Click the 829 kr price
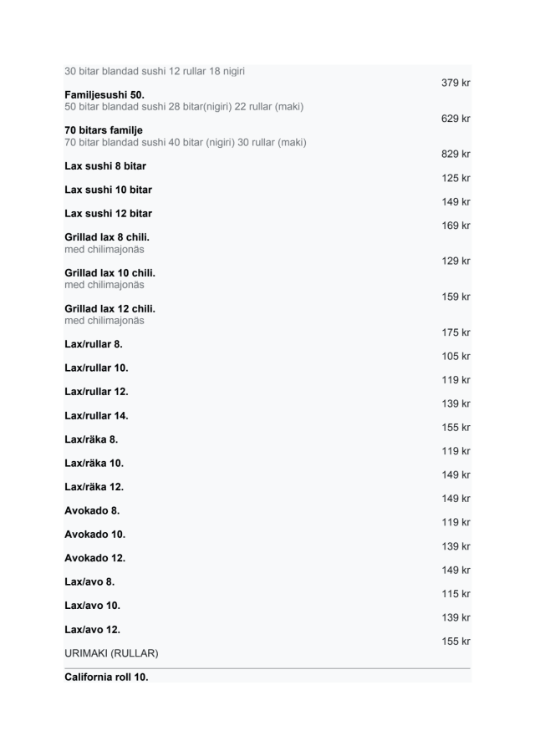 point(455,154)
